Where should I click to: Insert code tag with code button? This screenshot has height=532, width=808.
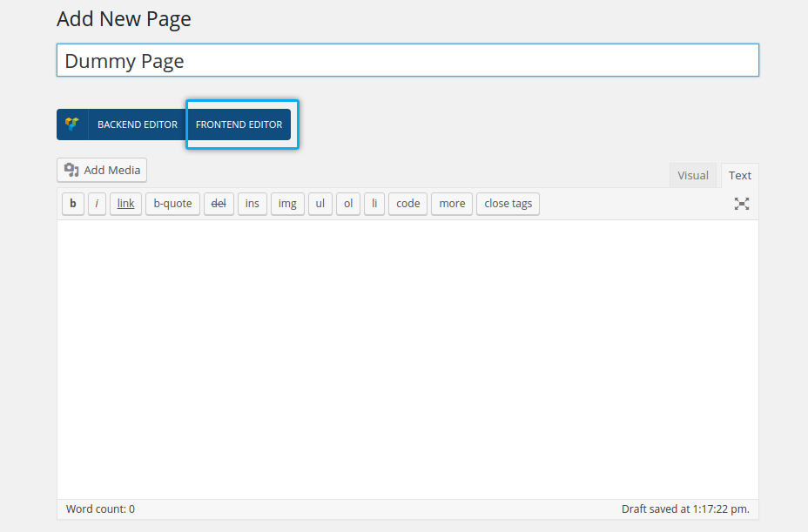407,204
